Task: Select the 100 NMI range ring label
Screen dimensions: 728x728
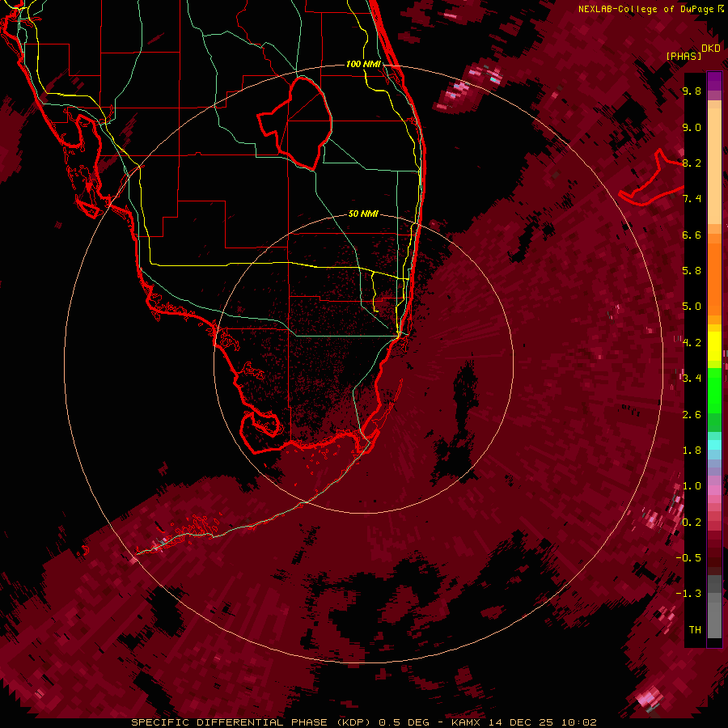Action: pyautogui.click(x=363, y=64)
